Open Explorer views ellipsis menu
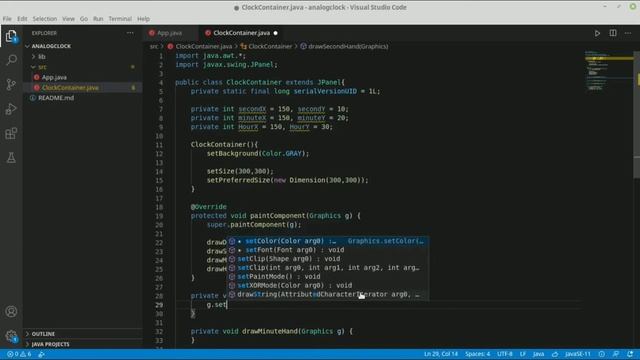The image size is (640, 360). [130, 33]
